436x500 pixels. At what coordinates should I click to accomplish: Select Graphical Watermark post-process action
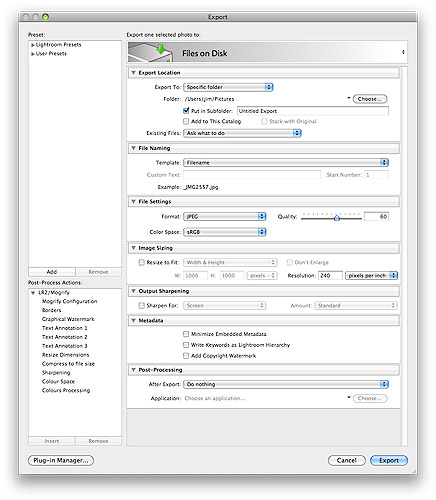[x=68, y=319]
